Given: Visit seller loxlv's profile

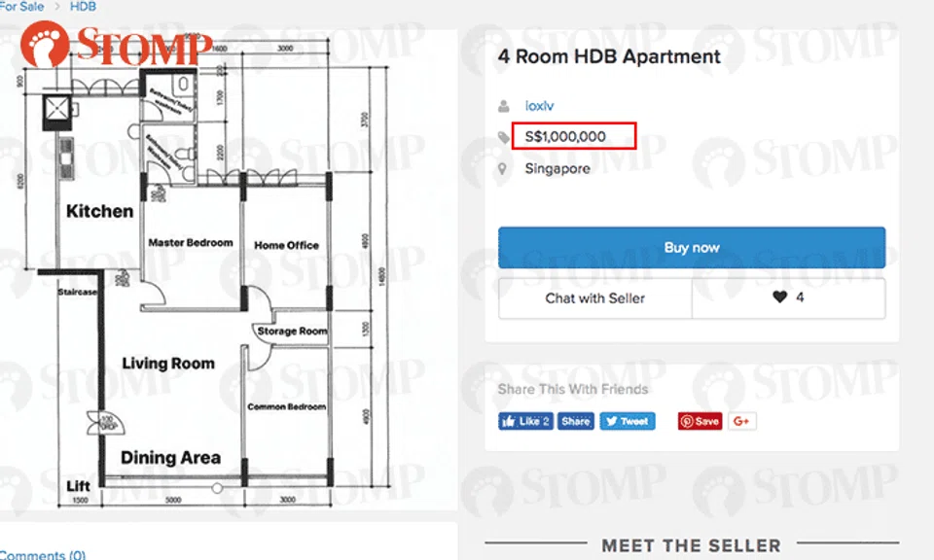Looking at the screenshot, I should (539, 105).
